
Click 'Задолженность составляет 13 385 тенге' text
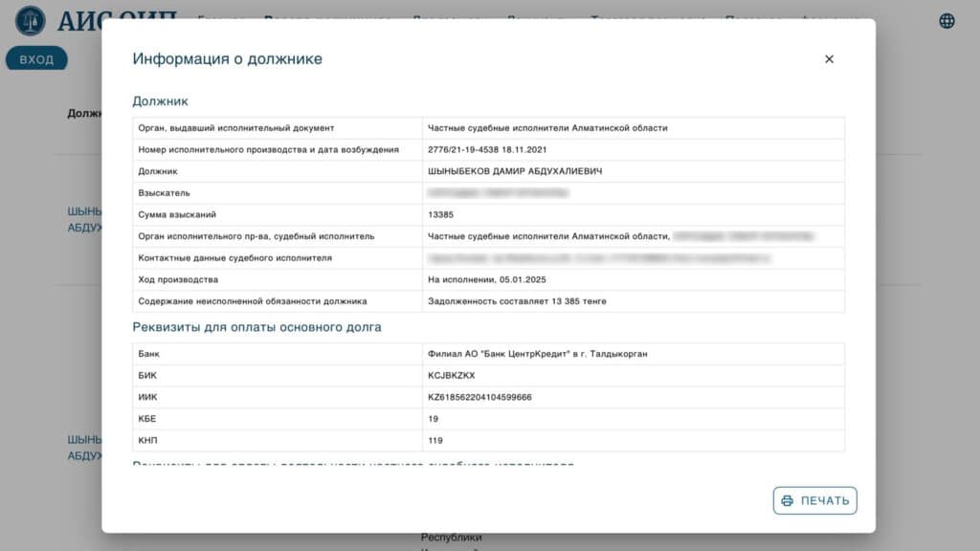517,301
